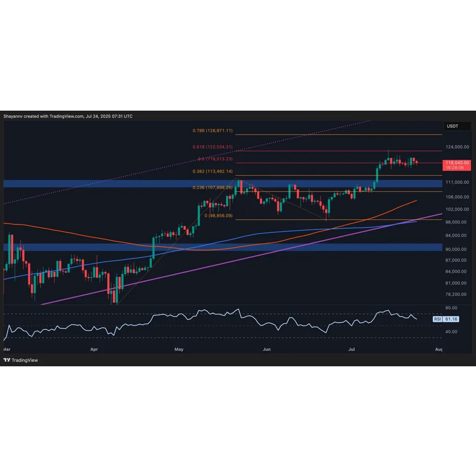This screenshot has width=476, height=476.
Task: Click the 81,000.00 price axis label
Action: pos(456,283)
